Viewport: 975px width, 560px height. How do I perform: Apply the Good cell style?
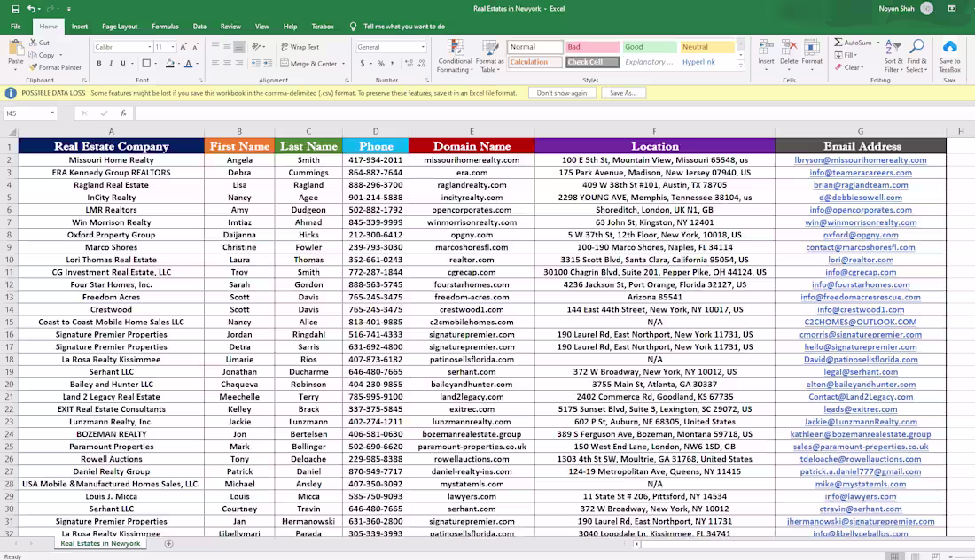pyautogui.click(x=649, y=47)
